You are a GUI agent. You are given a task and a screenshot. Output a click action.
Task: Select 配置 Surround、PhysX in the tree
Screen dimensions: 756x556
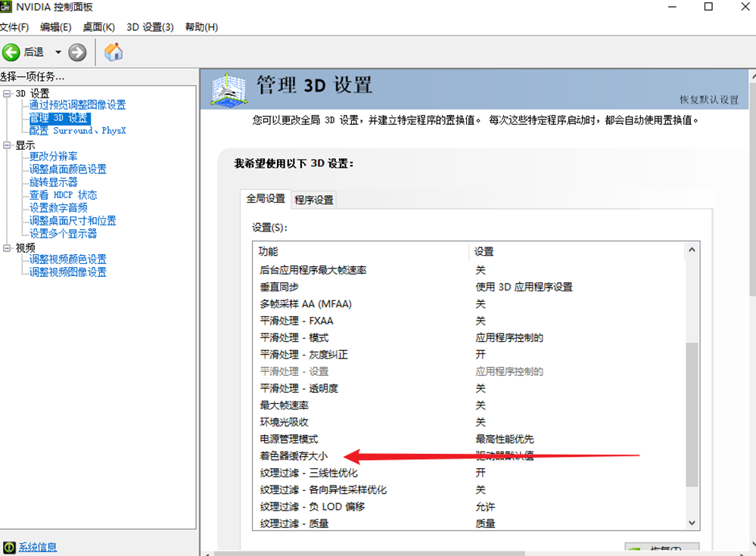tap(77, 131)
